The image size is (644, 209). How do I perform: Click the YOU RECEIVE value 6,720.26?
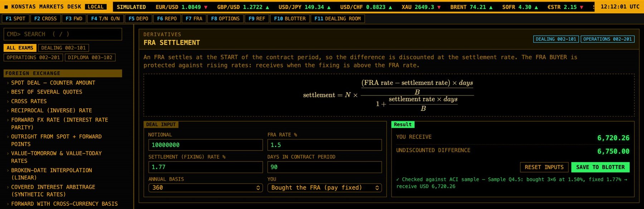(613, 138)
